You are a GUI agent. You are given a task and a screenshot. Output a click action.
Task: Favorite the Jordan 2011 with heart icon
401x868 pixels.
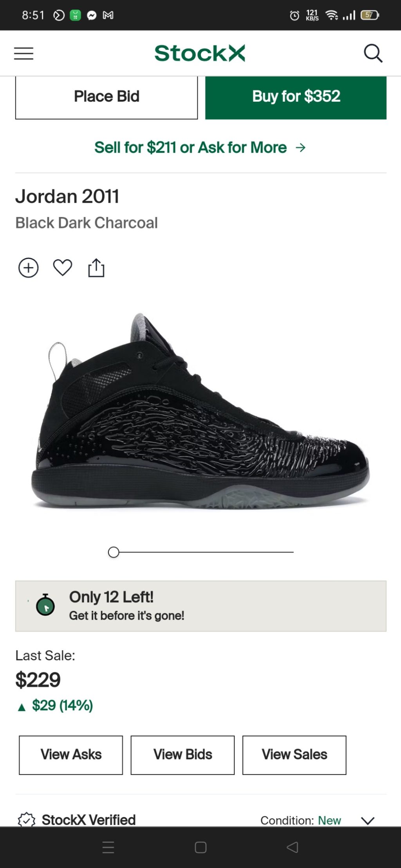[x=63, y=268]
